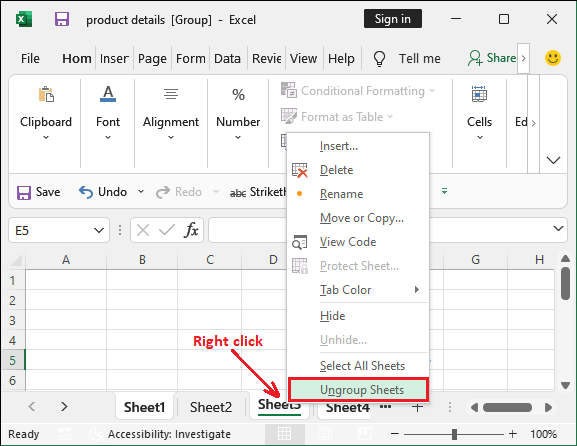Open the Cells group icon
Viewport: 577px width, 446px height.
click(479, 94)
